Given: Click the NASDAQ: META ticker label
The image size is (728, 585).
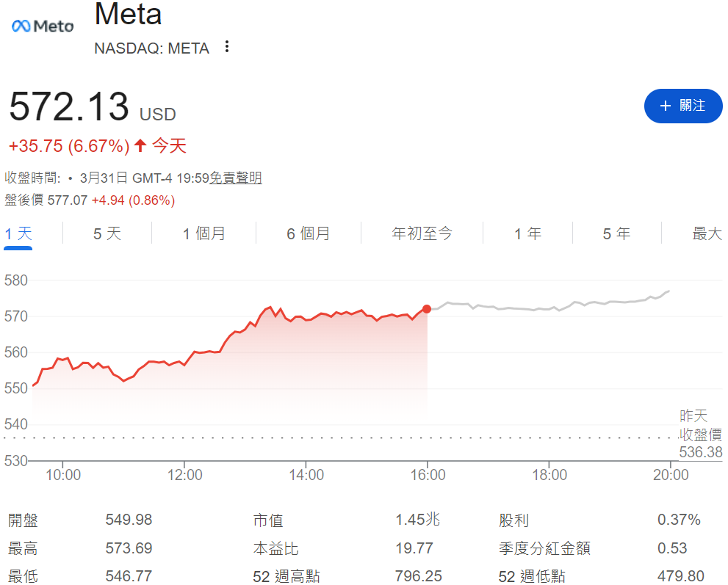Looking at the screenshot, I should pos(151,48).
